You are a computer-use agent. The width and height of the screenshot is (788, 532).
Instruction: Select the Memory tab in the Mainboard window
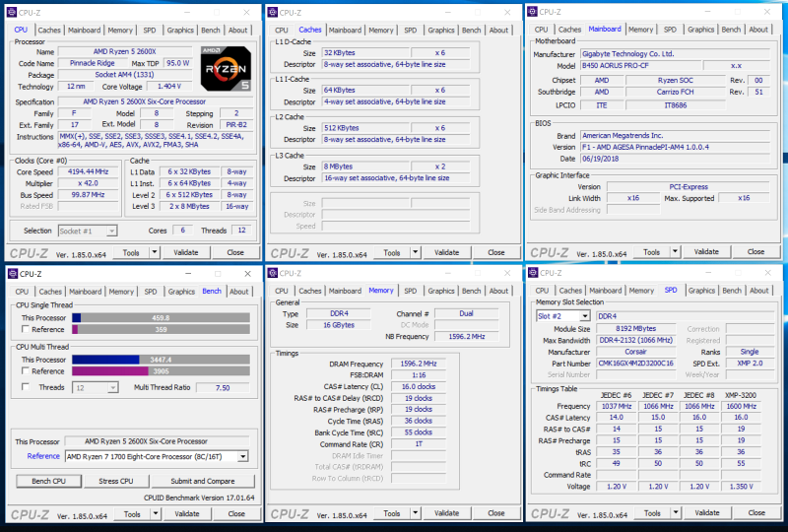[641, 30]
